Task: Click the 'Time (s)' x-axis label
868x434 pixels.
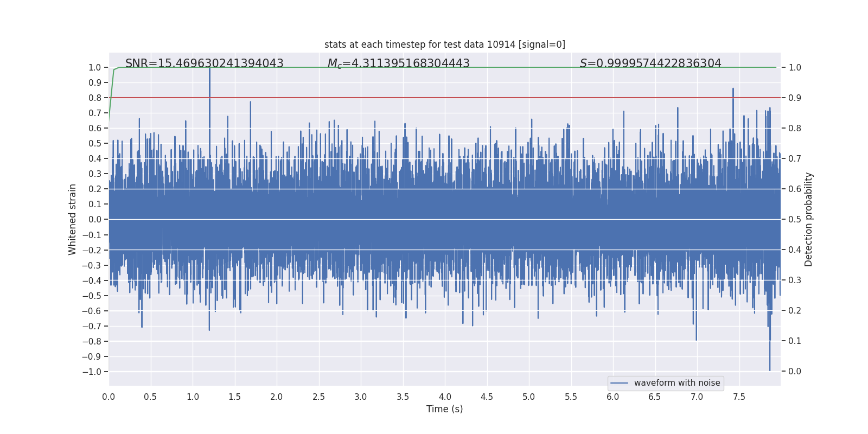Action: coord(444,409)
